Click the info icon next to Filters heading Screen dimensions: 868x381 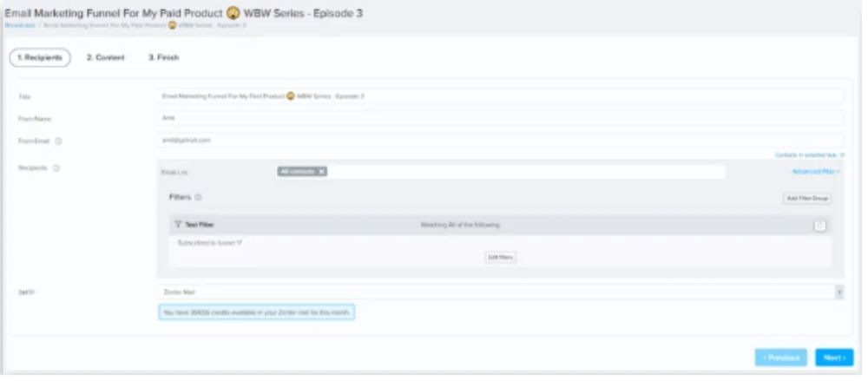[x=198, y=197]
